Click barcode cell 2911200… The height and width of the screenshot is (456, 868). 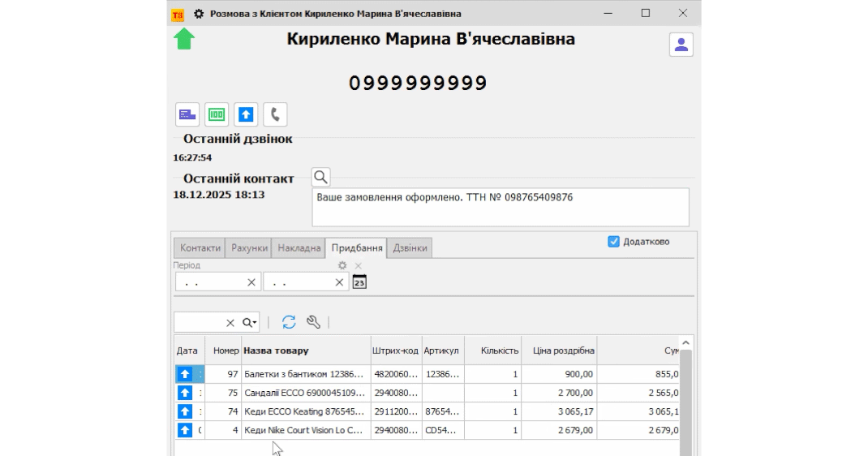397,411
